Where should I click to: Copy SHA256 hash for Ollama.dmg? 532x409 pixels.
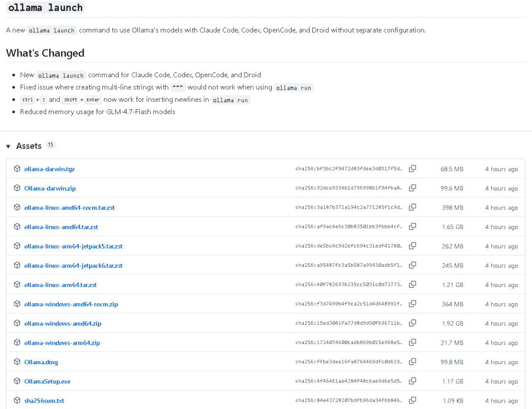(412, 362)
